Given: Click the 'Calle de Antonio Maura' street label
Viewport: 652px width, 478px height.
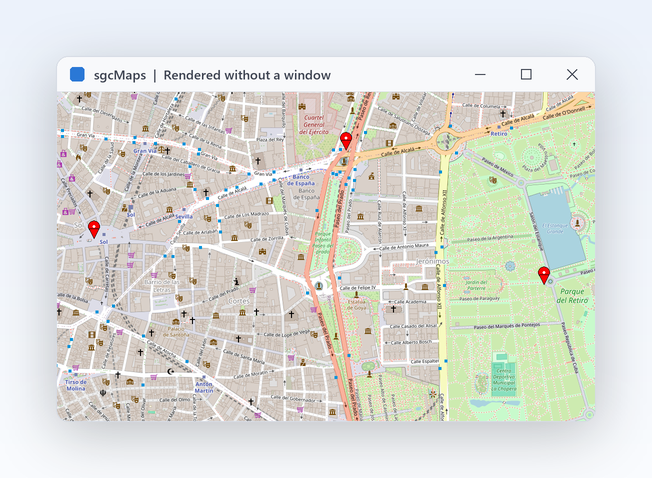Looking at the screenshot, I should (x=404, y=246).
